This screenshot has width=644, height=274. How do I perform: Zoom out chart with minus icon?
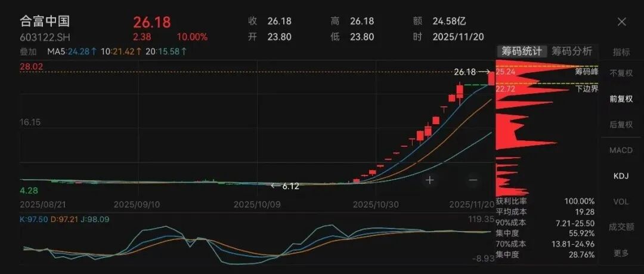coord(473,180)
